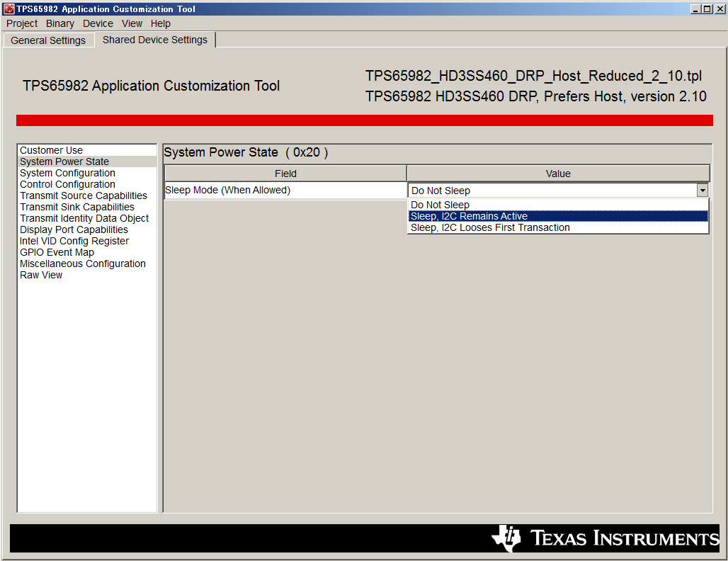728x561 pixels.
Task: Open Display Port Capabilities entry
Action: [x=87, y=230]
